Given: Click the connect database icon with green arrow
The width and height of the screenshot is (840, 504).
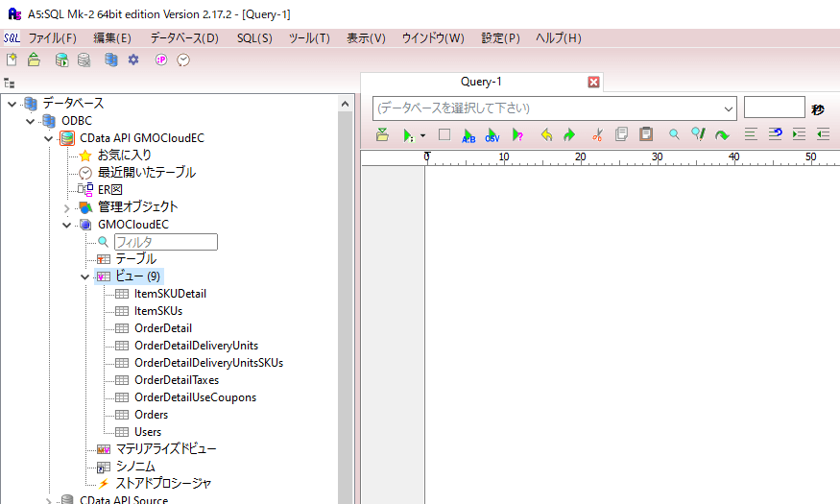Looking at the screenshot, I should point(61,60).
